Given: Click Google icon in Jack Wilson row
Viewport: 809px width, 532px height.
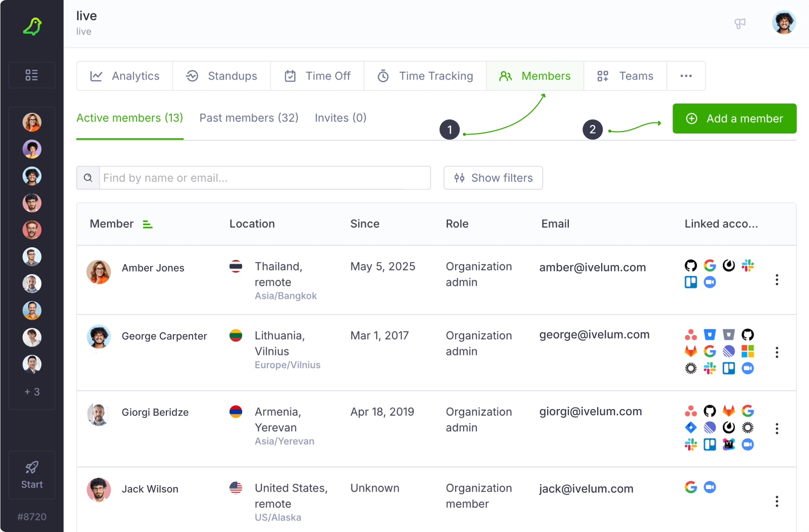Looking at the screenshot, I should (691, 487).
